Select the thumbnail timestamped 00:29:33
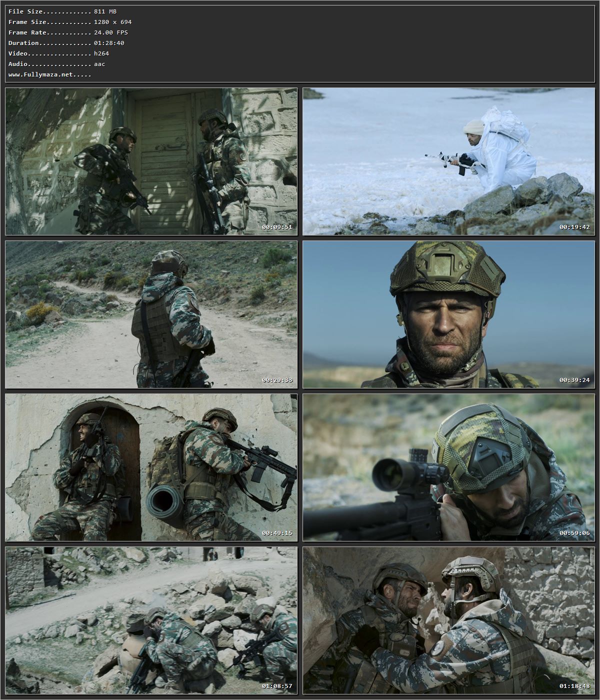The image size is (600, 700). 151,314
